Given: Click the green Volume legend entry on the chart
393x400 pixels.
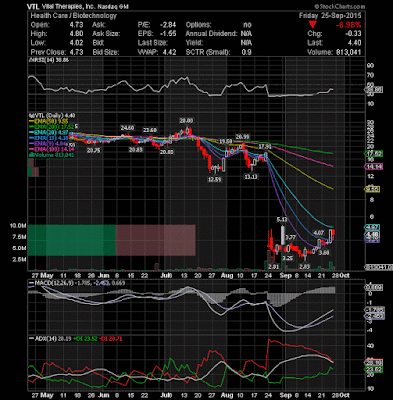Looking at the screenshot, I should coord(52,155).
